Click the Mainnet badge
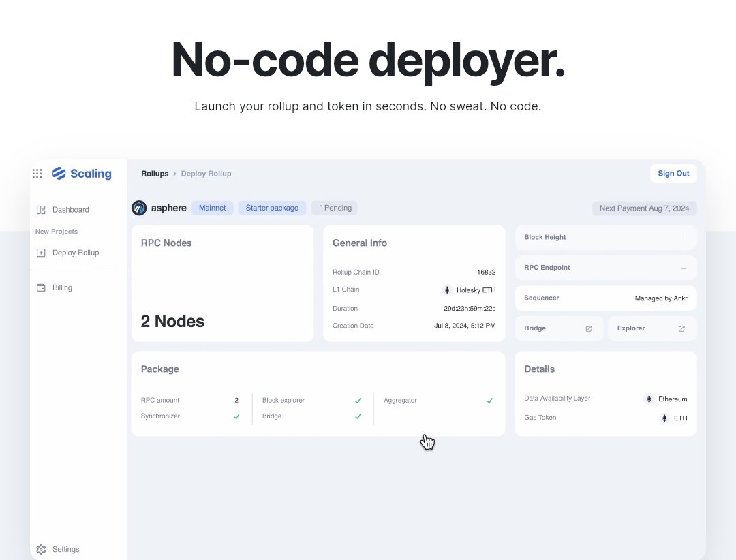Screen dimensions: 736x560 pos(212,208)
